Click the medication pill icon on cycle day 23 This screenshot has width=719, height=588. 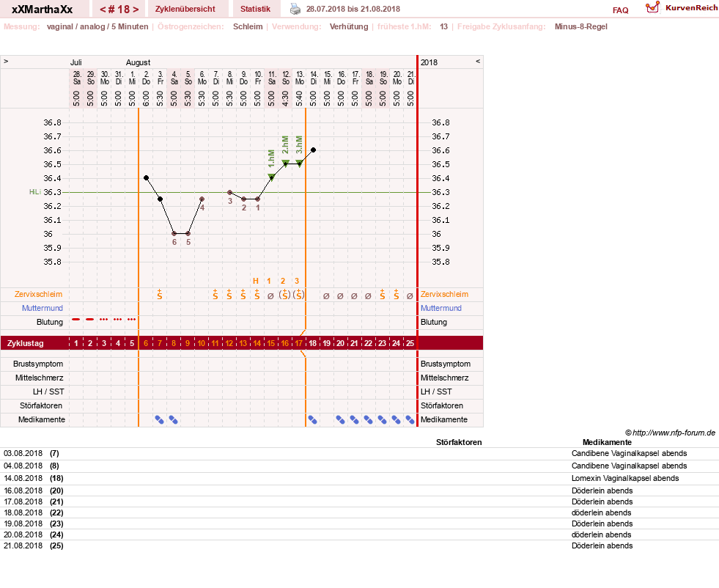pos(382,419)
